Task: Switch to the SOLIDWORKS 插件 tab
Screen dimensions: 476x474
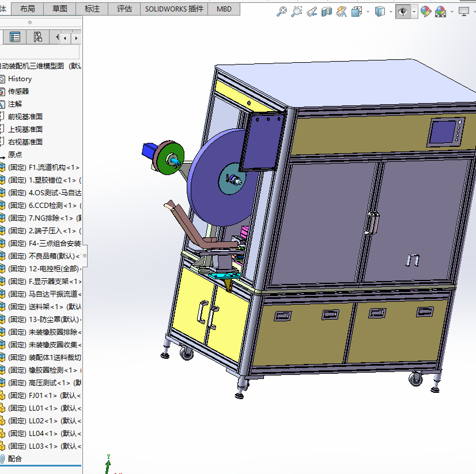Action: tap(174, 9)
